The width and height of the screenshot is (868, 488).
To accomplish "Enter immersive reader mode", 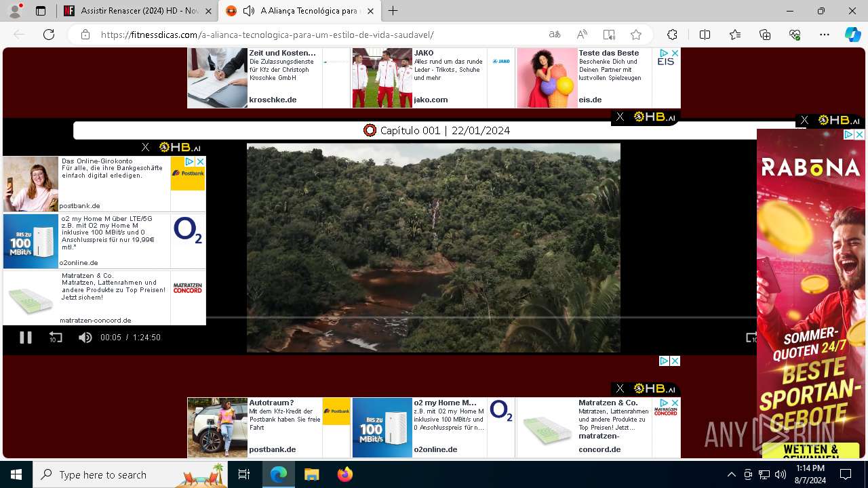I will coord(609,35).
